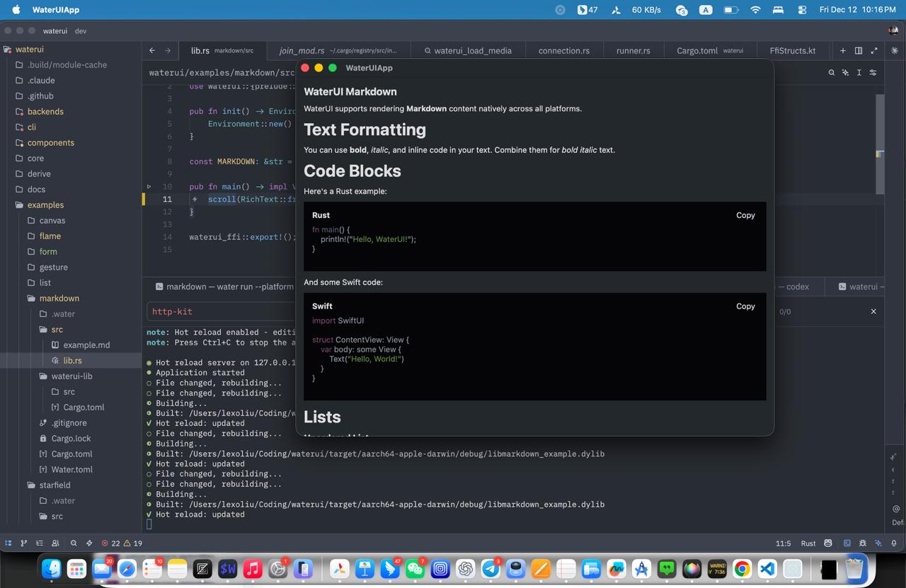Open Control Center in macOS menu bar
Image resolution: width=906 pixels, height=588 pixels.
(x=802, y=10)
